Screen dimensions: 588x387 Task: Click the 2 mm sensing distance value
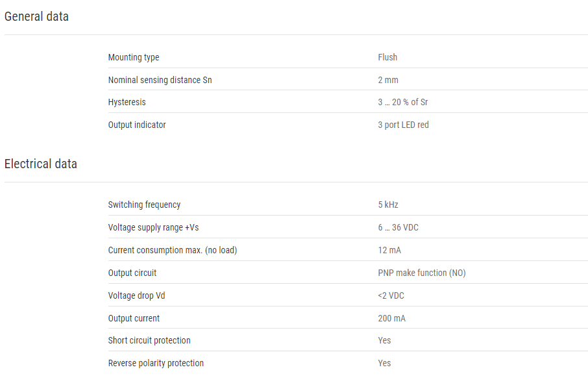coord(388,80)
